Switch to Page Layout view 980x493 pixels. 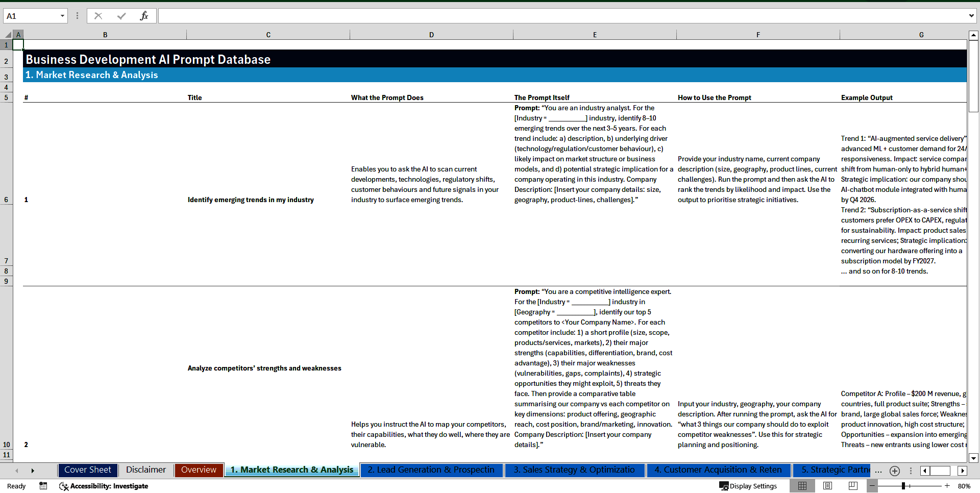827,486
